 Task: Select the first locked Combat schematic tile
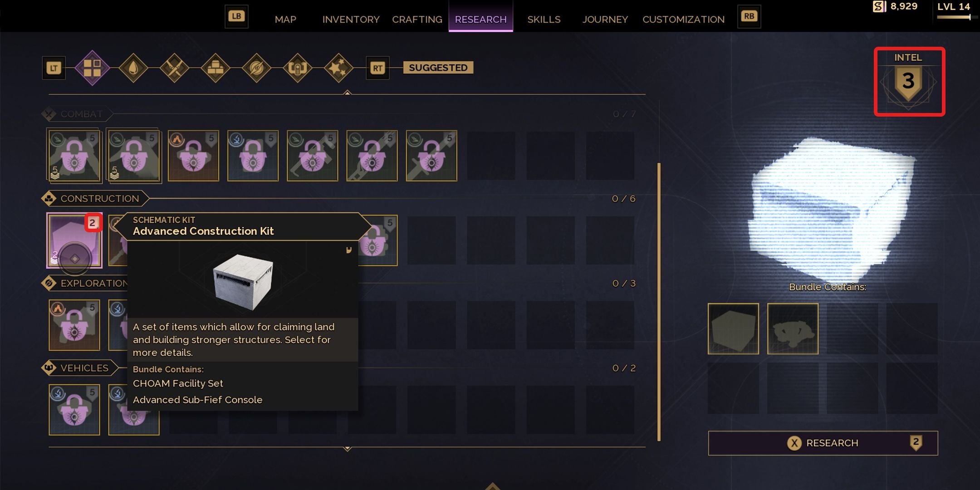[x=74, y=156]
